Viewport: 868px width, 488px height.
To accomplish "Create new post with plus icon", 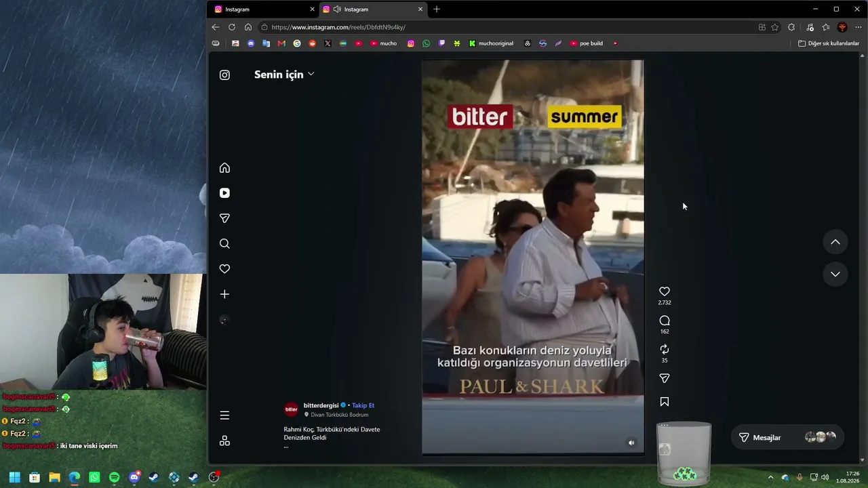I will click(x=224, y=294).
